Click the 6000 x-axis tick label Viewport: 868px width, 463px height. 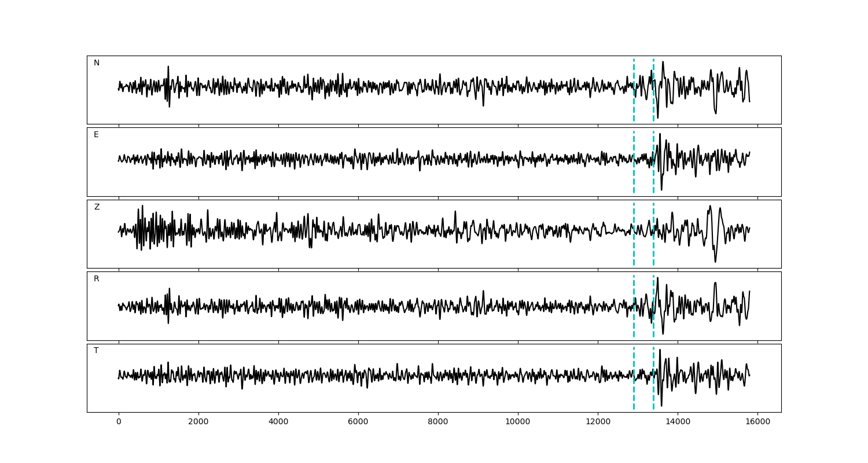pyautogui.click(x=358, y=422)
